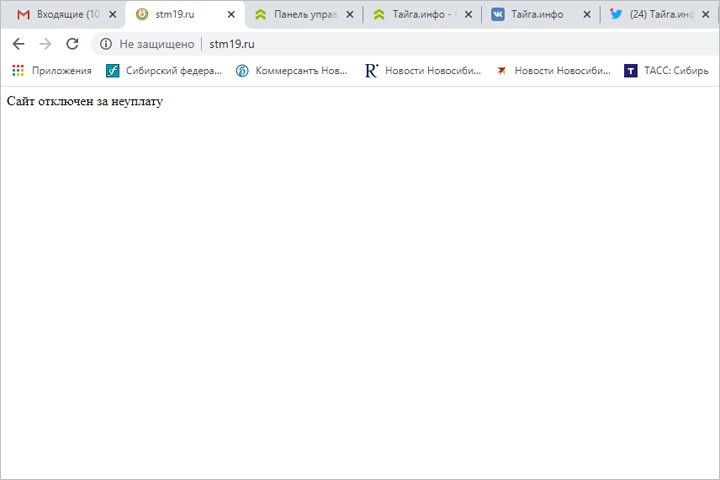Screen dimensions: 720x480
Task: Open the Приложения apps grid shortcut
Action: [x=51, y=71]
